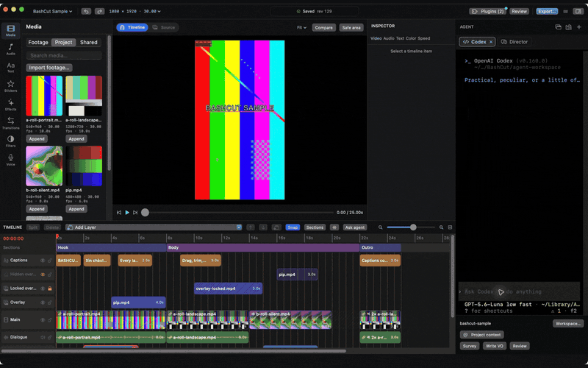Show the Hidden overlay layer via eye icon
The width and height of the screenshot is (588, 368).
click(43, 275)
